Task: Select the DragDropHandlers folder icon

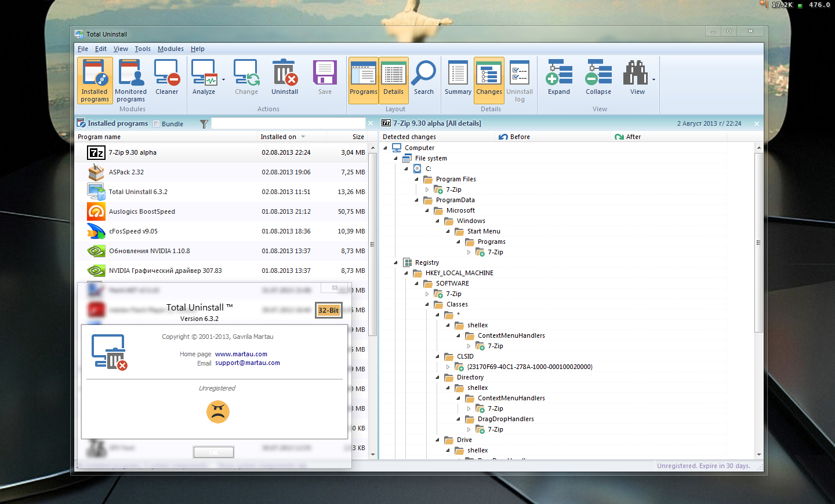Action: (x=470, y=419)
